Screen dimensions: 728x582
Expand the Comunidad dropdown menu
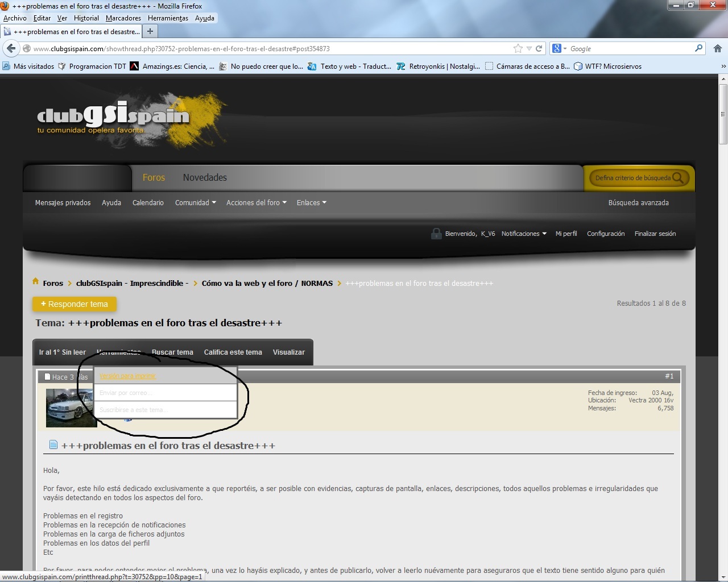tap(195, 203)
